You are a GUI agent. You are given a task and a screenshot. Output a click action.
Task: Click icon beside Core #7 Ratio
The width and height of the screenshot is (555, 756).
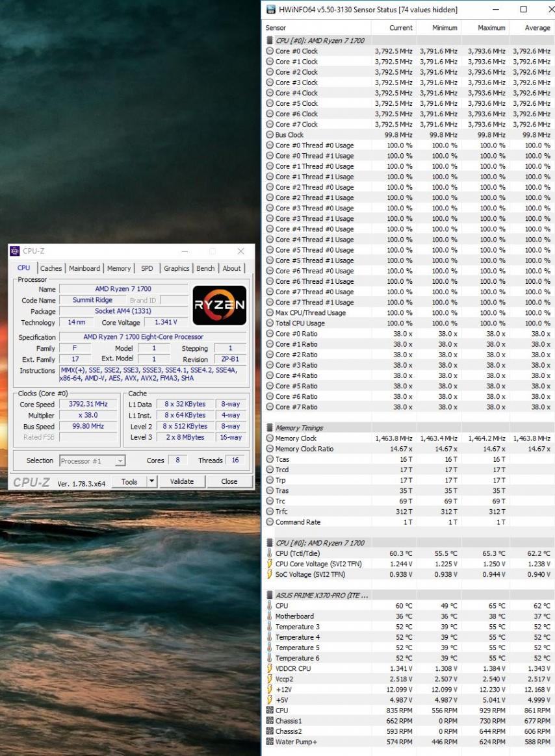click(x=270, y=407)
